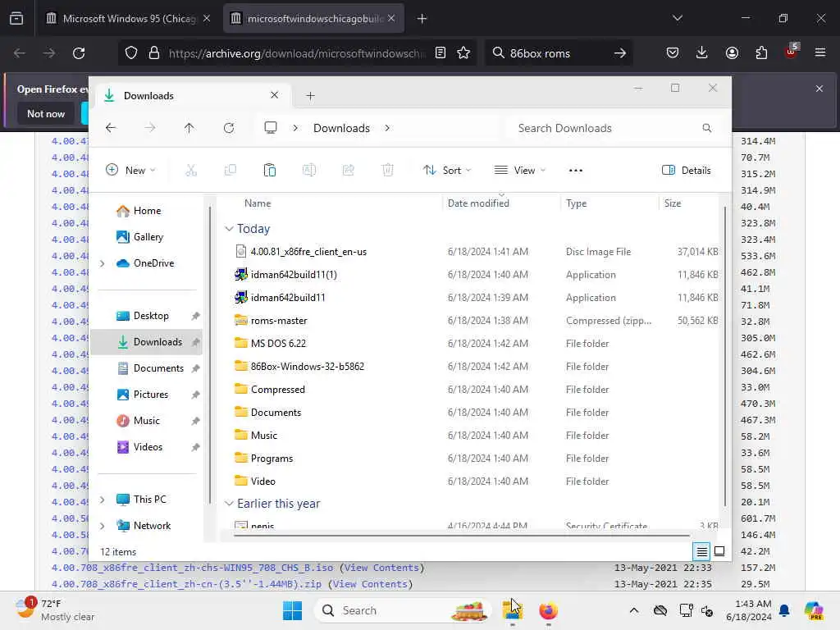Open Firefox hamburger application menu
The image size is (840, 630).
[x=820, y=53]
